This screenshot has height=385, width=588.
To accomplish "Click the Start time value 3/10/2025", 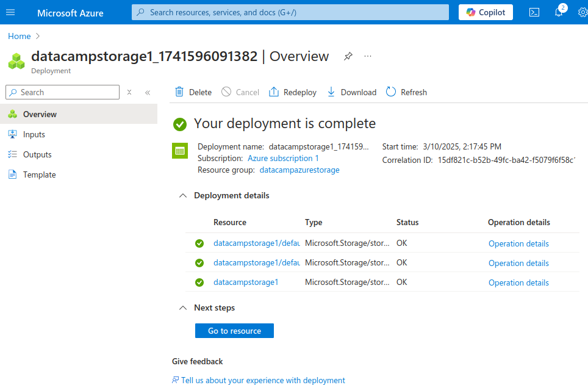I will (x=462, y=146).
